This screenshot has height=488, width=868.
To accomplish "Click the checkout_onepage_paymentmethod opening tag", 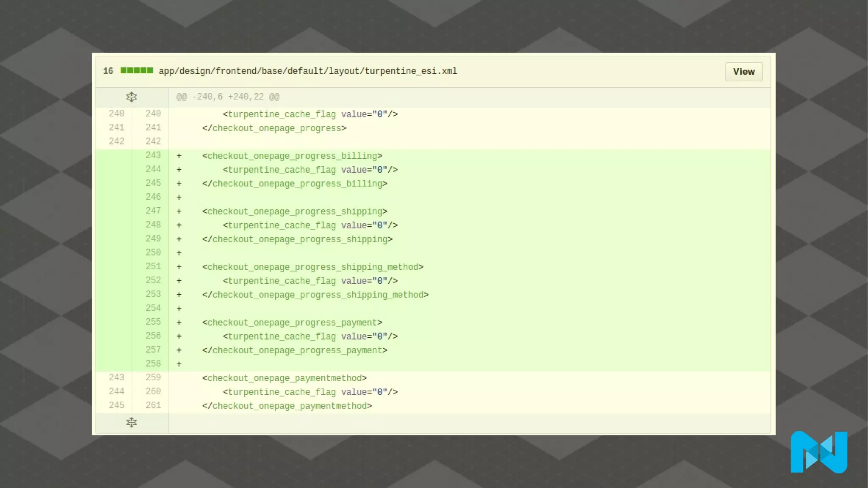I will tap(284, 378).
